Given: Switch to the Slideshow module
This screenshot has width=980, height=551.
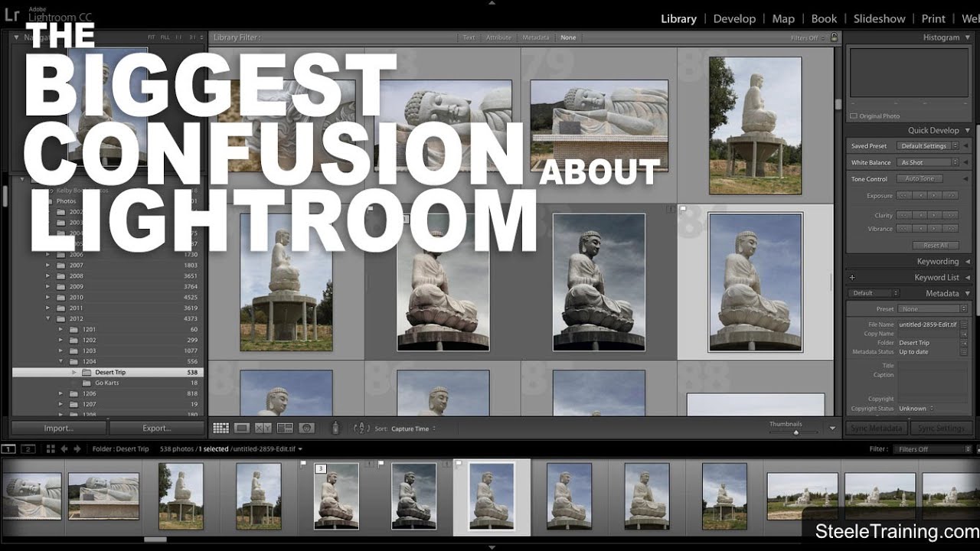Looking at the screenshot, I should click(879, 18).
